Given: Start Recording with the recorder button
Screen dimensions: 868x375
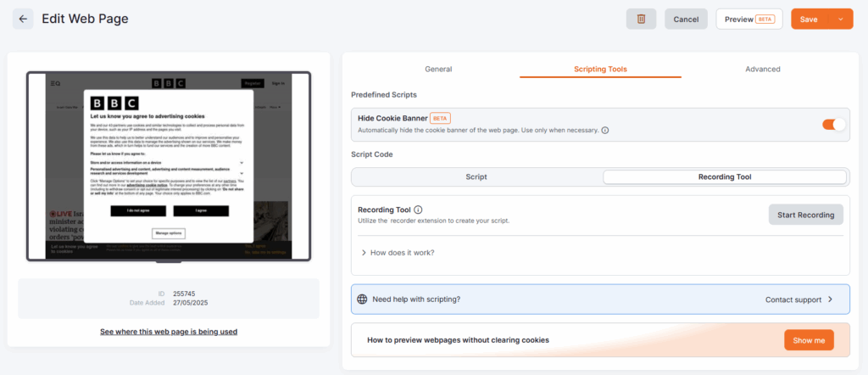Looking at the screenshot, I should click(805, 215).
